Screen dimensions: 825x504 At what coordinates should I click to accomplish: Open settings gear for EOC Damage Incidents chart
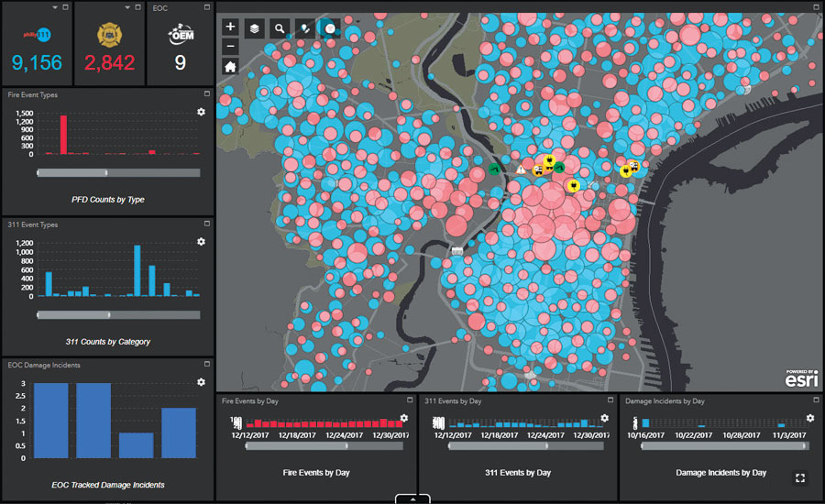pos(201,382)
